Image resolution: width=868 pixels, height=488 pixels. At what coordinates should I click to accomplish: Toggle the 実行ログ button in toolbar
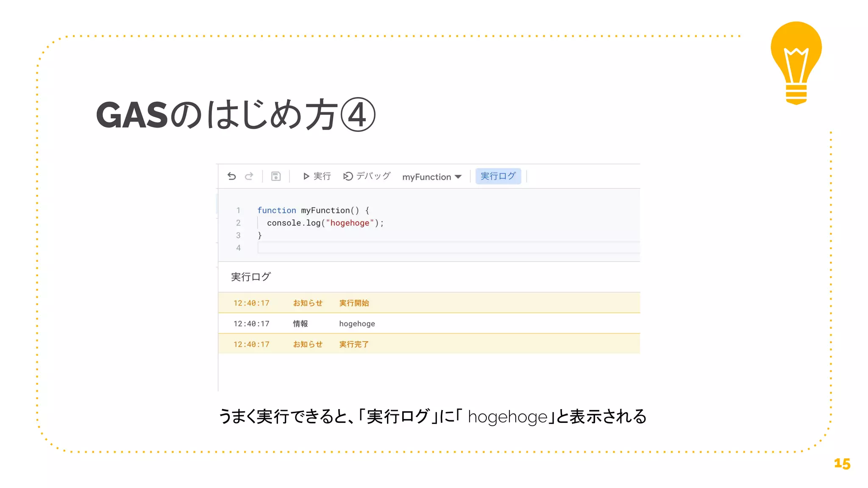click(498, 176)
